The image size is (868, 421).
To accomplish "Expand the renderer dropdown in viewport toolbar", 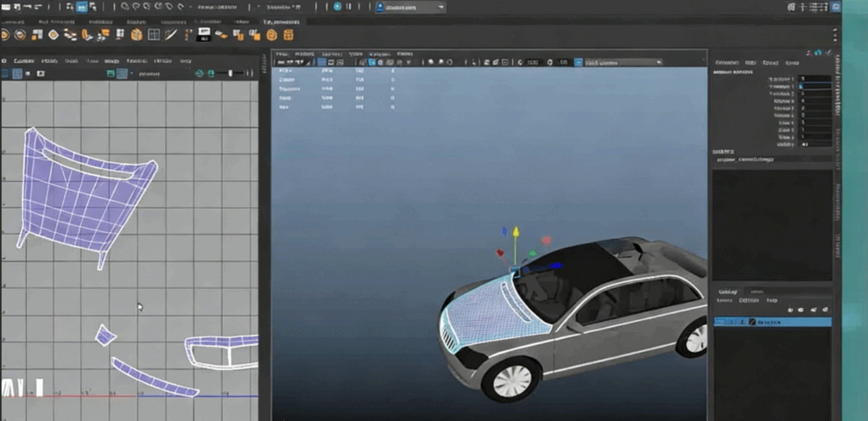I will point(623,62).
